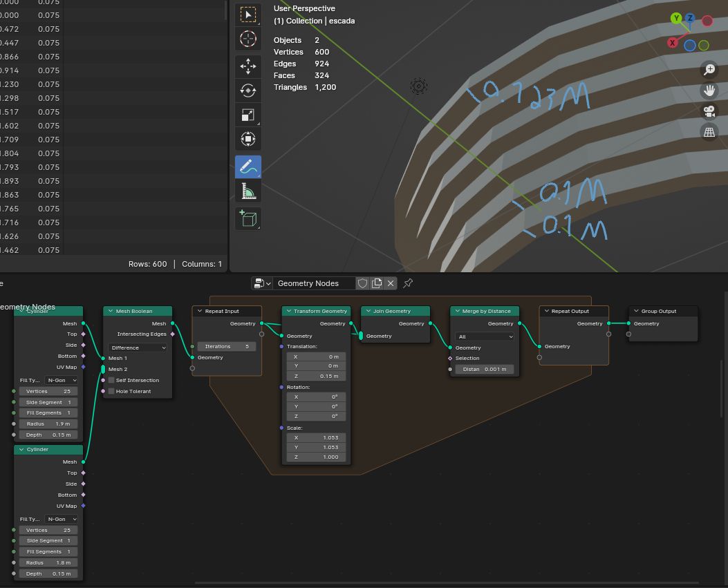Click the Mesh Boolean Mesh 2 input socket

103,370
